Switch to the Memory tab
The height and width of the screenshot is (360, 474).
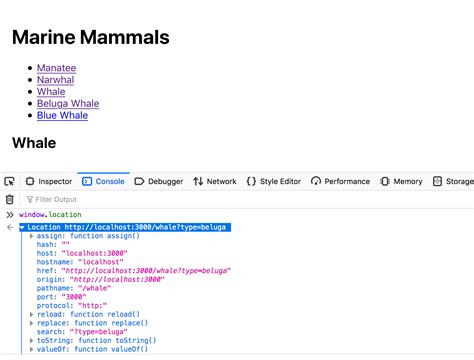[x=401, y=181]
